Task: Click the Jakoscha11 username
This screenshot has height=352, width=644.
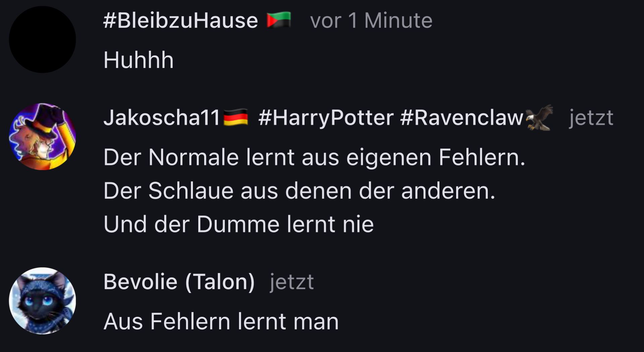Action: (x=162, y=118)
